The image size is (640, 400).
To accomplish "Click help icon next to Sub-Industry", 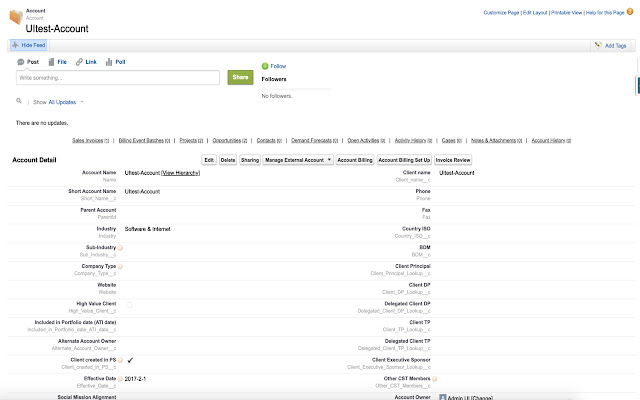I will point(121,247).
